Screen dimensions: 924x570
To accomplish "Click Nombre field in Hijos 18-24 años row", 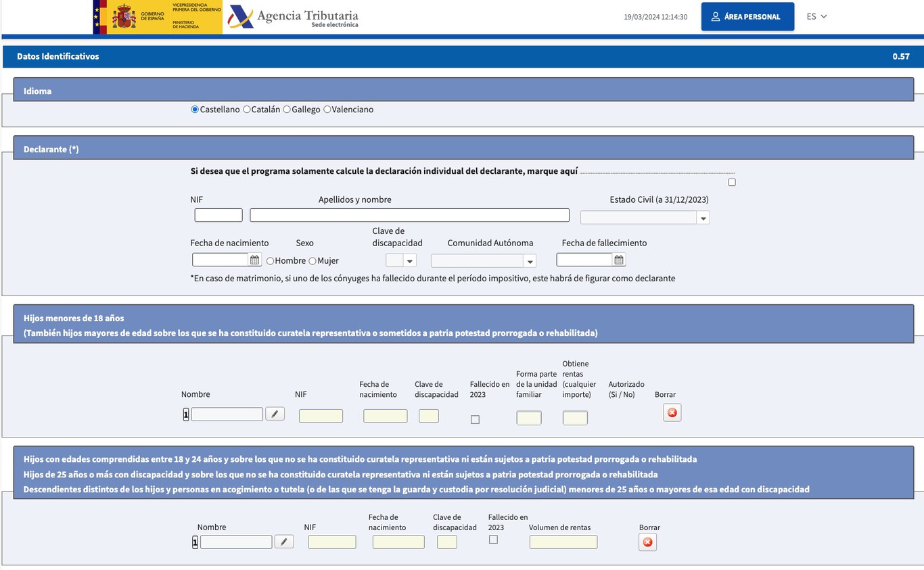I will [x=236, y=542].
